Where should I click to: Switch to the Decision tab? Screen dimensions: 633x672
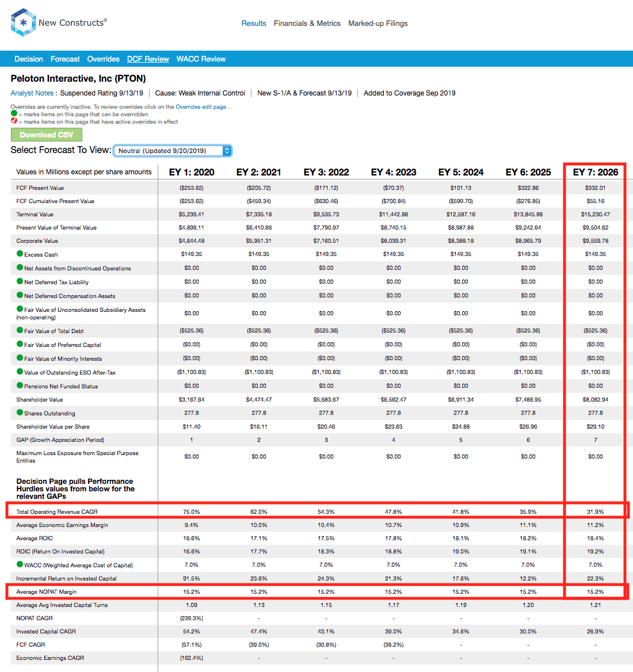pos(29,59)
